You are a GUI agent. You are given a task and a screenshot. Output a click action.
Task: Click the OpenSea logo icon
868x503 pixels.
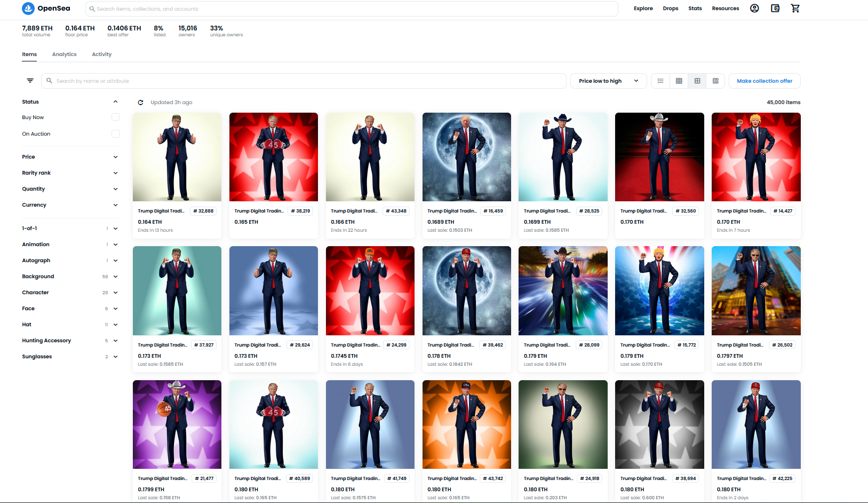tap(28, 9)
